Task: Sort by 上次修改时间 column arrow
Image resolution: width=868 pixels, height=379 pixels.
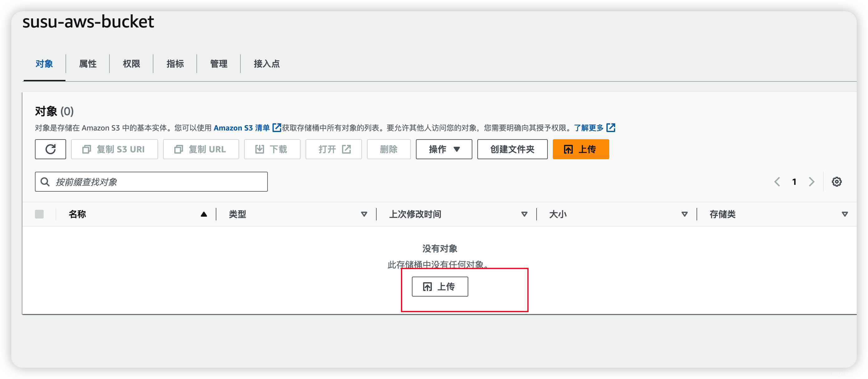Action: 524,214
